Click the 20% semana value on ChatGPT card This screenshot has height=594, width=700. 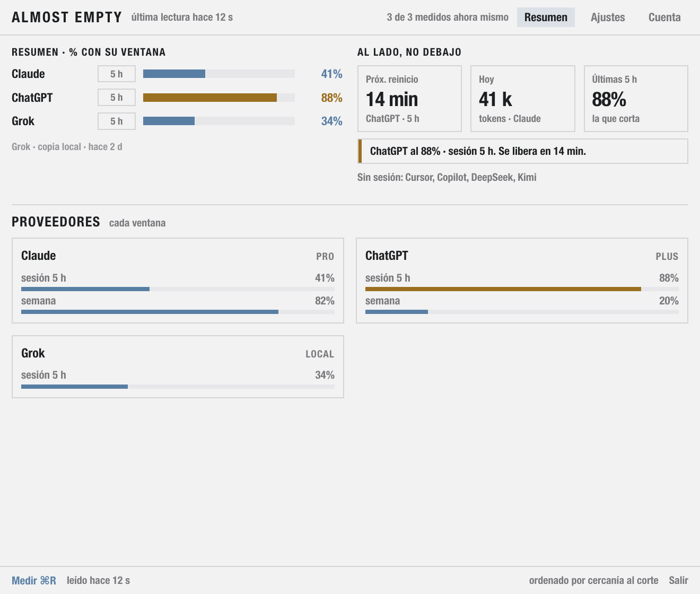click(669, 301)
